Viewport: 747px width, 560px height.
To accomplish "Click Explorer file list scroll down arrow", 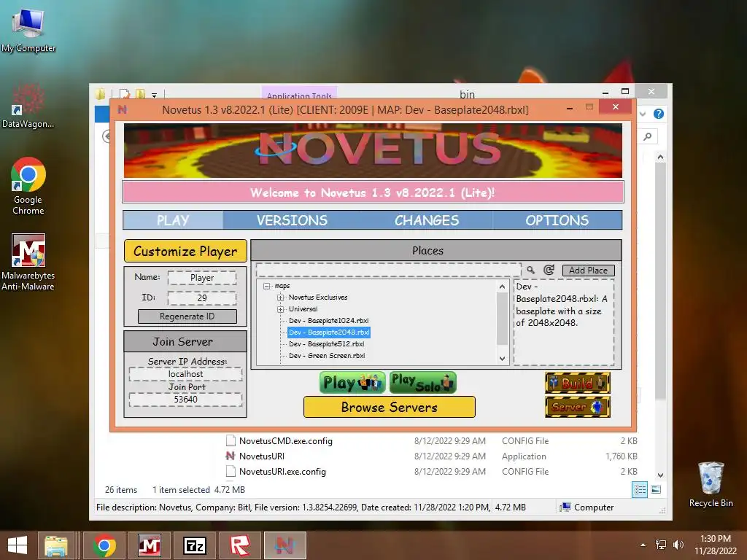I will pyautogui.click(x=660, y=475).
